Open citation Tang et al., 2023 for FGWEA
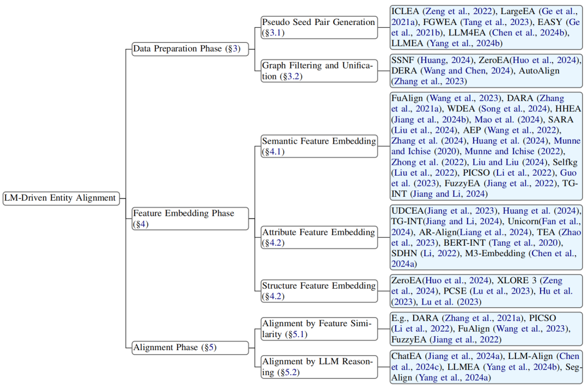588x385 pixels. [497, 22]
